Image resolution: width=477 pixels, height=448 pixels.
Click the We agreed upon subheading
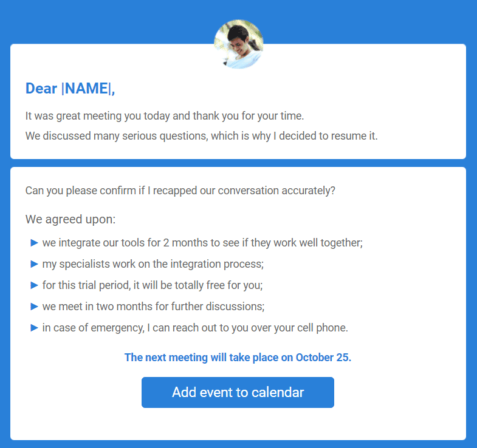point(70,219)
